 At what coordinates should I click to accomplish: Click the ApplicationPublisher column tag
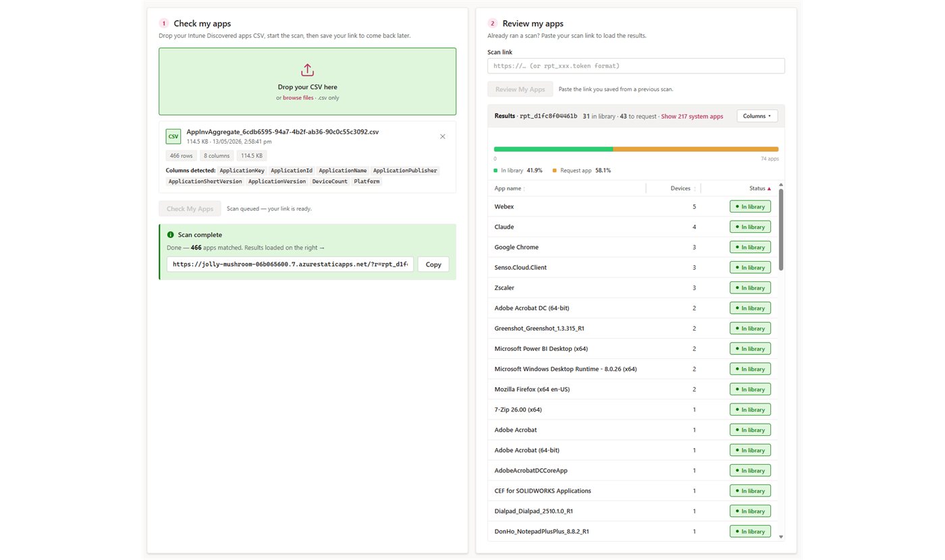click(405, 171)
